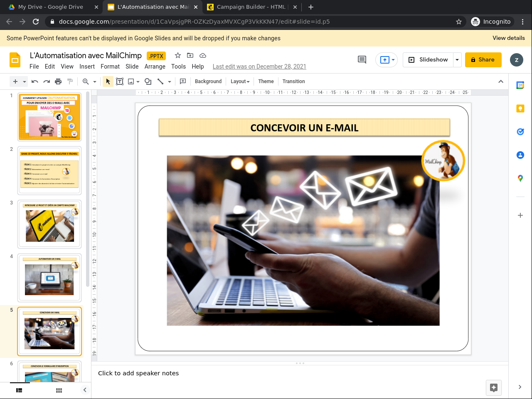
Task: Open the Slideshow options dropdown arrow
Action: click(x=457, y=60)
